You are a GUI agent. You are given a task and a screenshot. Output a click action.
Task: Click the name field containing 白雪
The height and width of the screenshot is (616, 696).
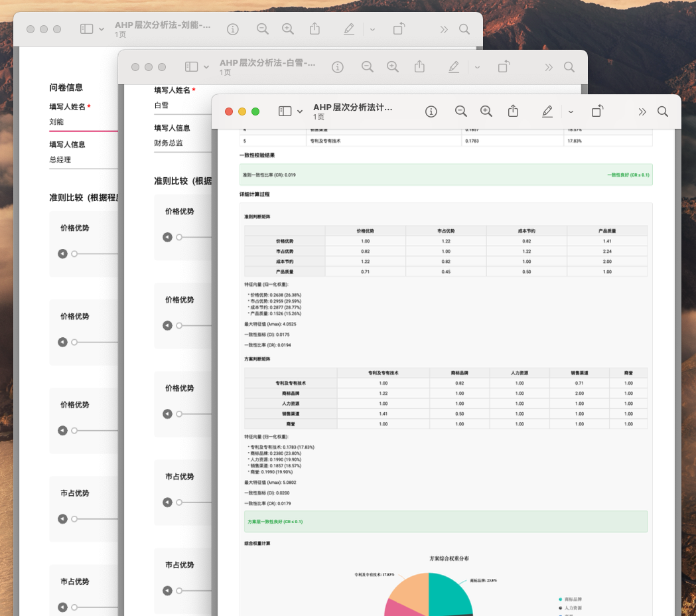tap(182, 106)
